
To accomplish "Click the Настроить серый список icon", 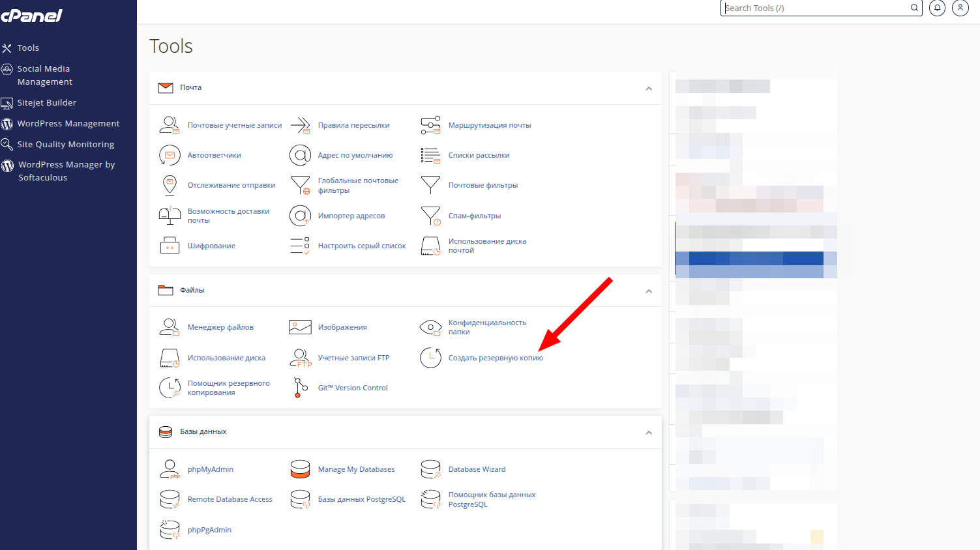I will point(300,246).
